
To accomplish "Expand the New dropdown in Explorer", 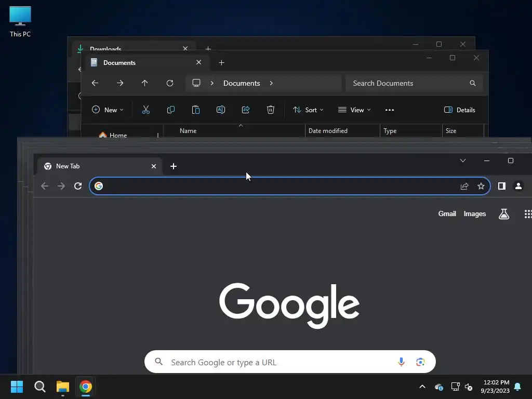I will pos(108,110).
